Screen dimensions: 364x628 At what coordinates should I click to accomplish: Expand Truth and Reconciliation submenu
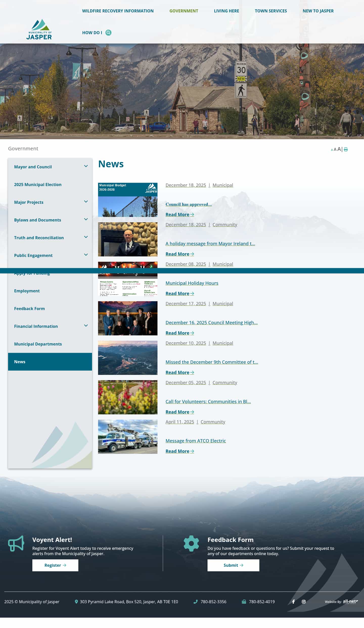point(86,237)
